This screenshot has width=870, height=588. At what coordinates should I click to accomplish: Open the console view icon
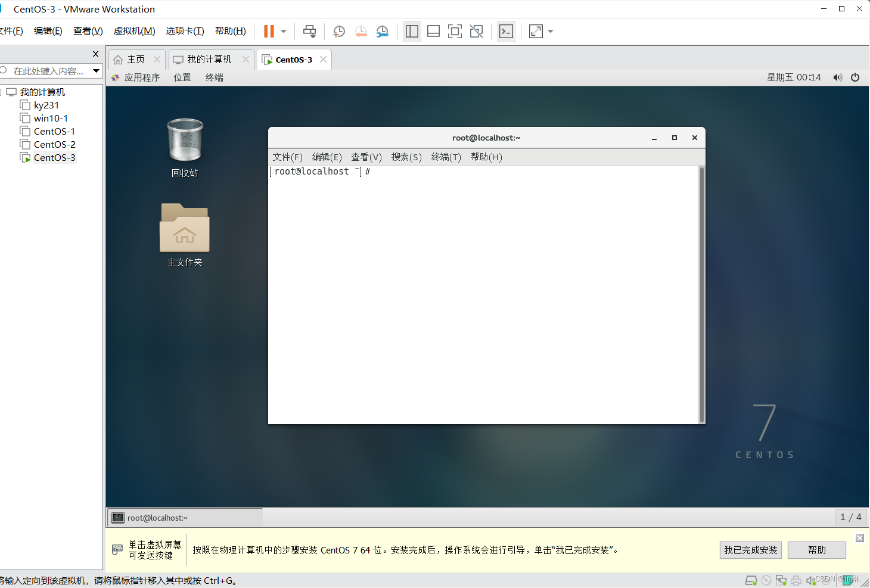coord(506,32)
